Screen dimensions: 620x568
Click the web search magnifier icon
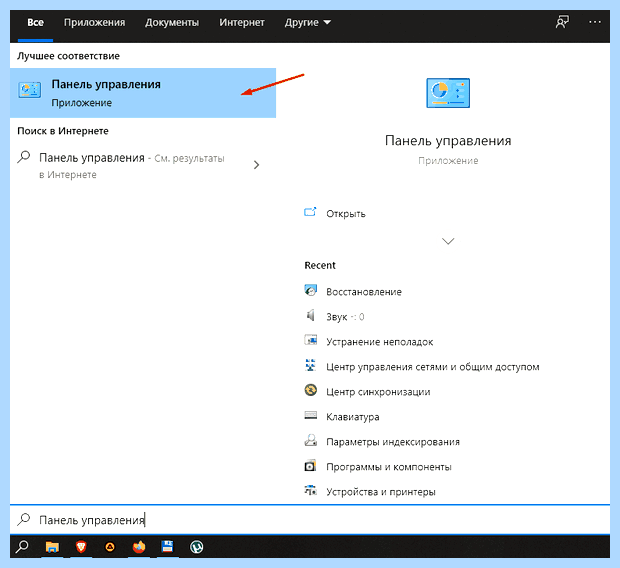[x=24, y=157]
